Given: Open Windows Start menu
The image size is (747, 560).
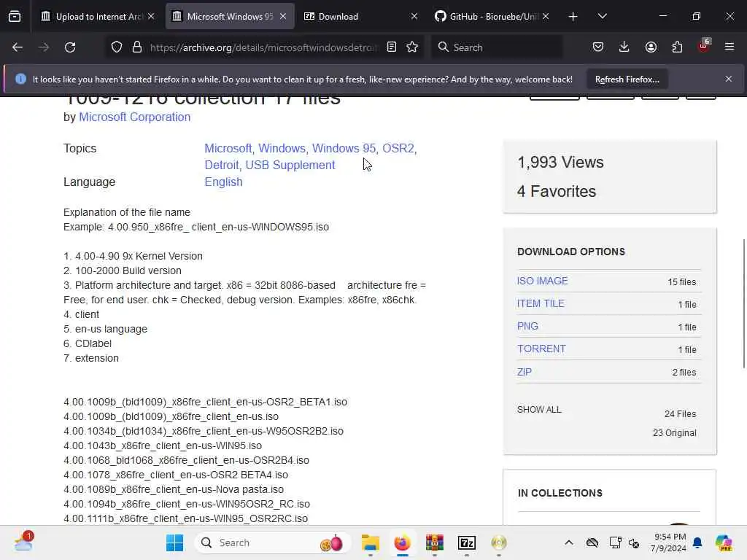Looking at the screenshot, I should 175,542.
